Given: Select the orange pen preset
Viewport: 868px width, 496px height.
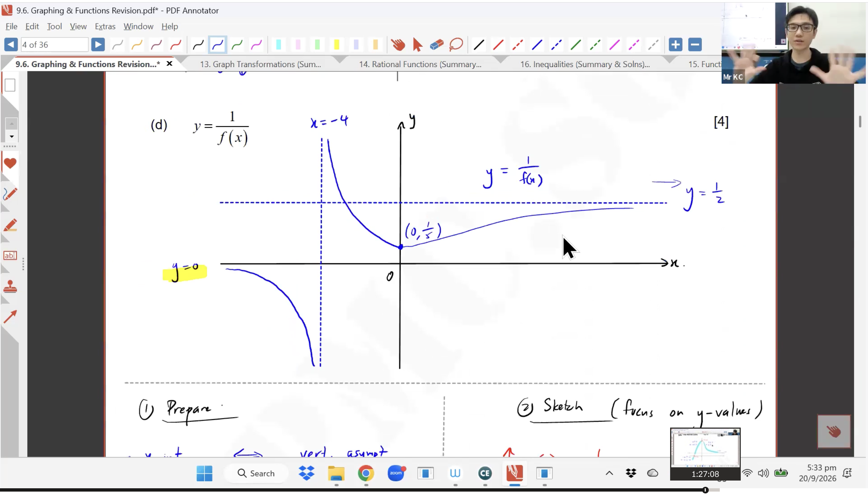Looking at the screenshot, I should [x=137, y=45].
